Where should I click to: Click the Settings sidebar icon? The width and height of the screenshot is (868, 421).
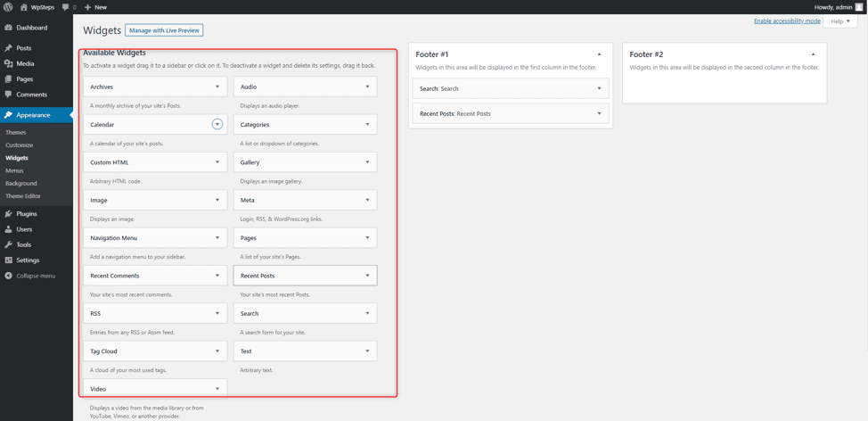pos(8,260)
